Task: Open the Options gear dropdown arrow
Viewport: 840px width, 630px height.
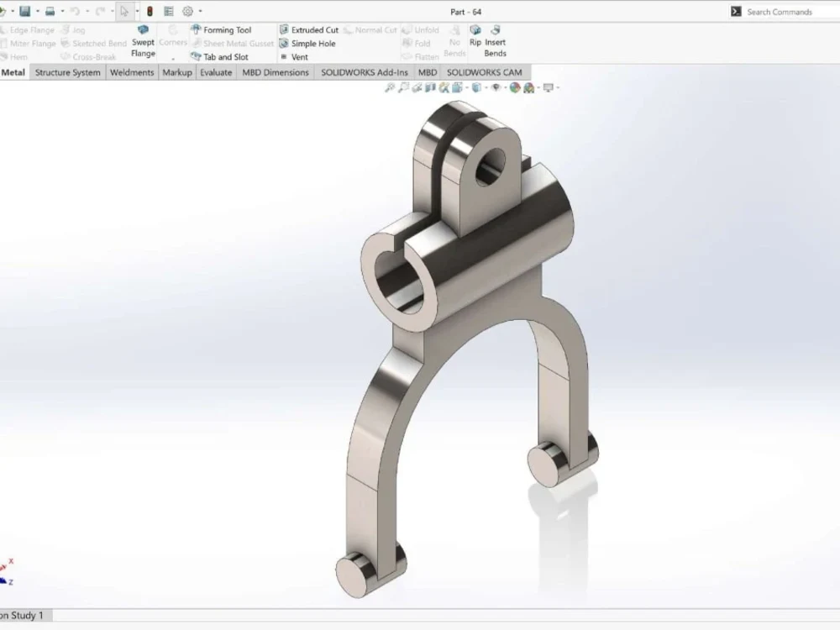Action: click(x=201, y=11)
